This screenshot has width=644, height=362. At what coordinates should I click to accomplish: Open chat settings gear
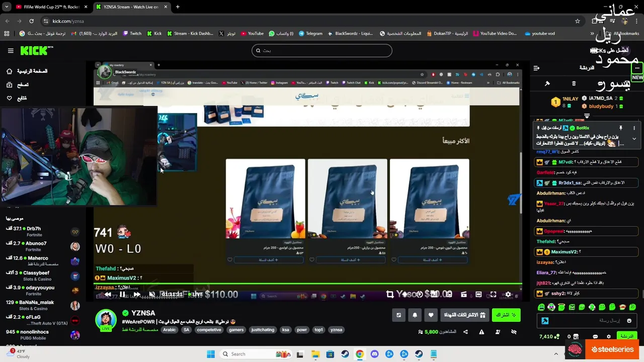609,336
